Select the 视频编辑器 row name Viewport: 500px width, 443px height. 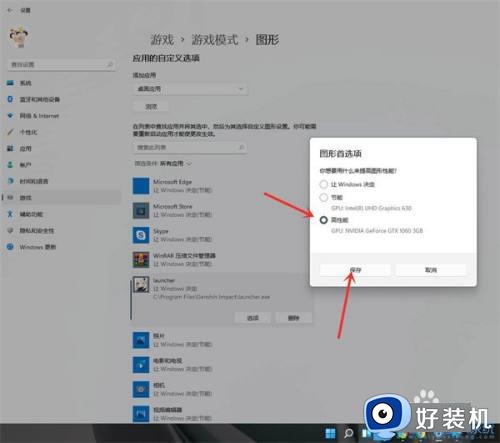point(167,410)
